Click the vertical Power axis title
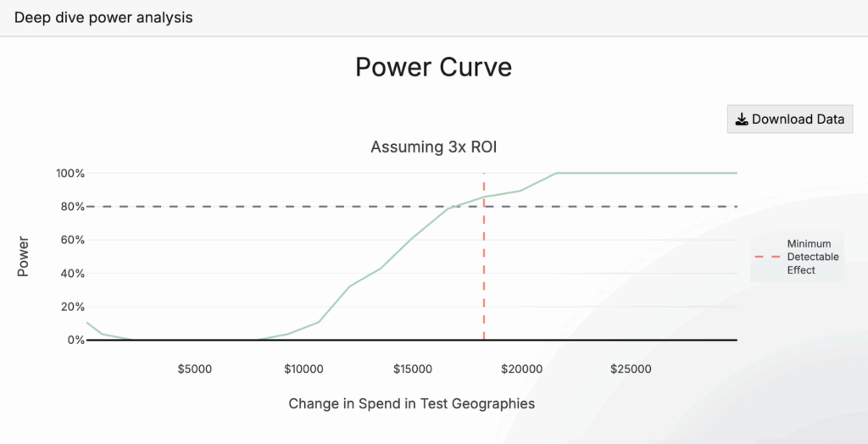868x444 pixels. [24, 256]
